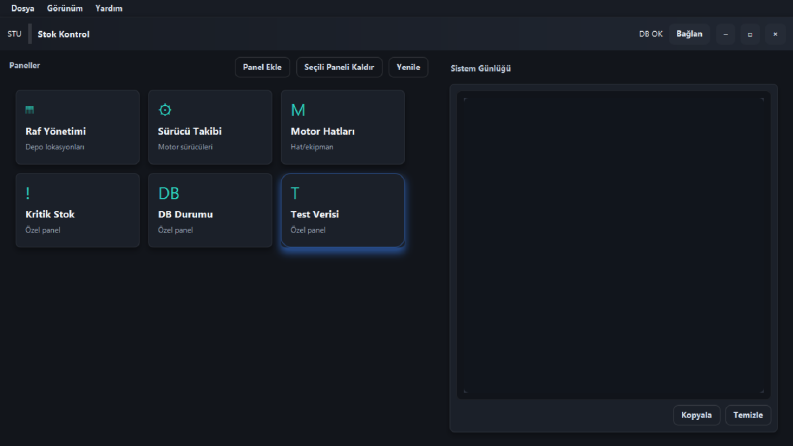Click the Test Verisi T icon

(x=295, y=193)
